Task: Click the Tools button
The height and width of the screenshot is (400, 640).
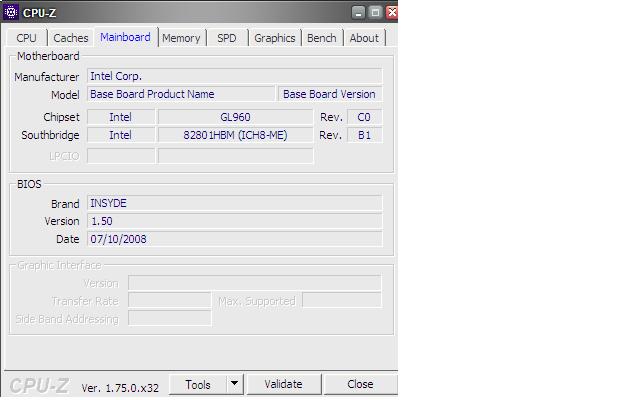Action: click(x=198, y=384)
